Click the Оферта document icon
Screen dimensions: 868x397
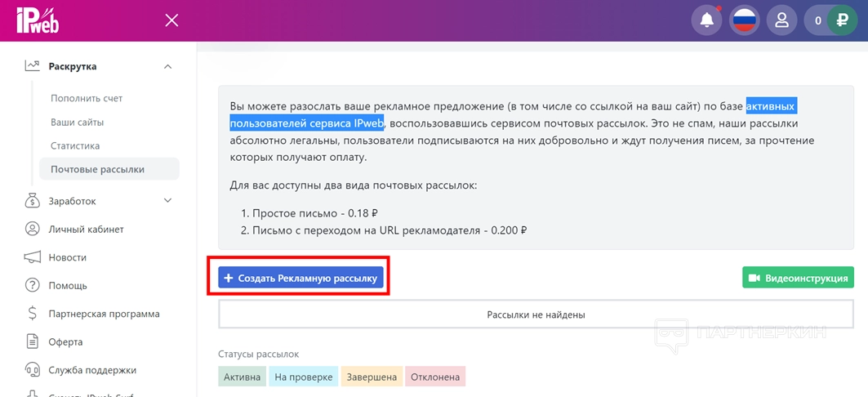click(33, 341)
